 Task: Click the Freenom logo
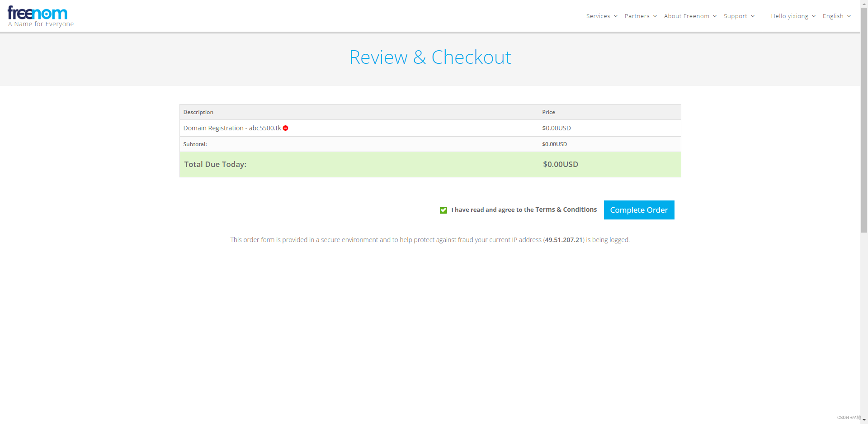click(38, 14)
